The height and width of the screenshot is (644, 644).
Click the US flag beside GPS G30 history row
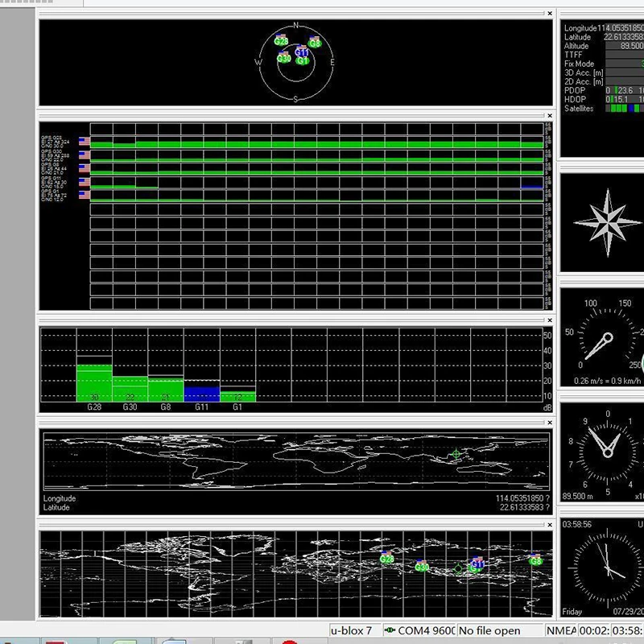click(85, 155)
